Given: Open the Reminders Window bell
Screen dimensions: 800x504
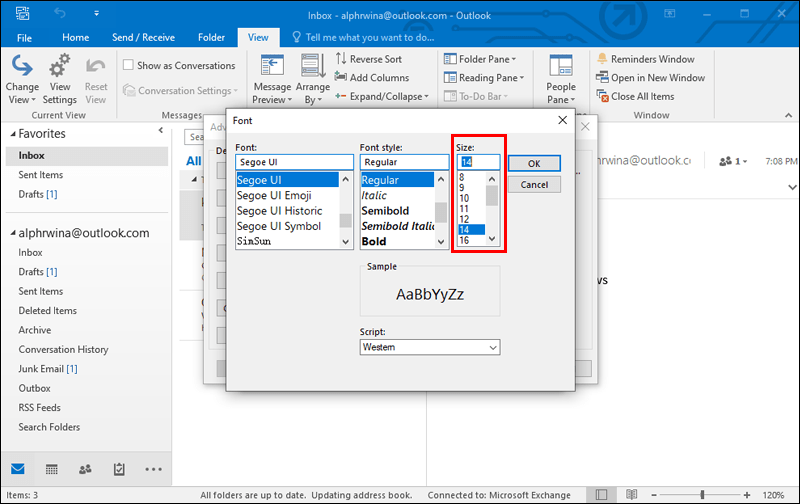Looking at the screenshot, I should (602, 59).
